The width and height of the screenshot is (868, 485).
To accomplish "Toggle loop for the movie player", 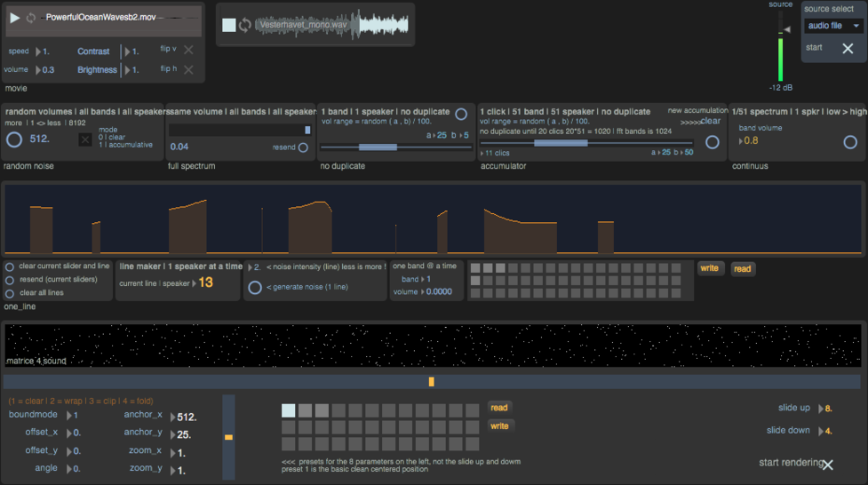I will point(32,18).
